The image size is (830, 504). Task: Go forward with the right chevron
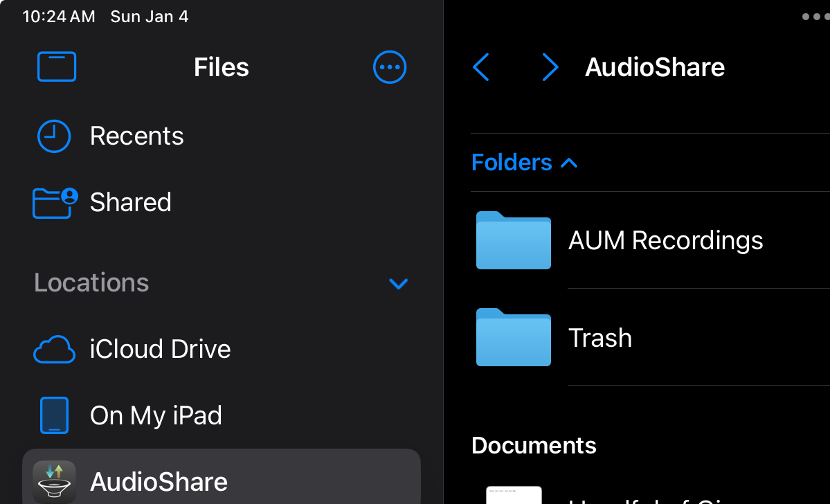click(x=550, y=67)
